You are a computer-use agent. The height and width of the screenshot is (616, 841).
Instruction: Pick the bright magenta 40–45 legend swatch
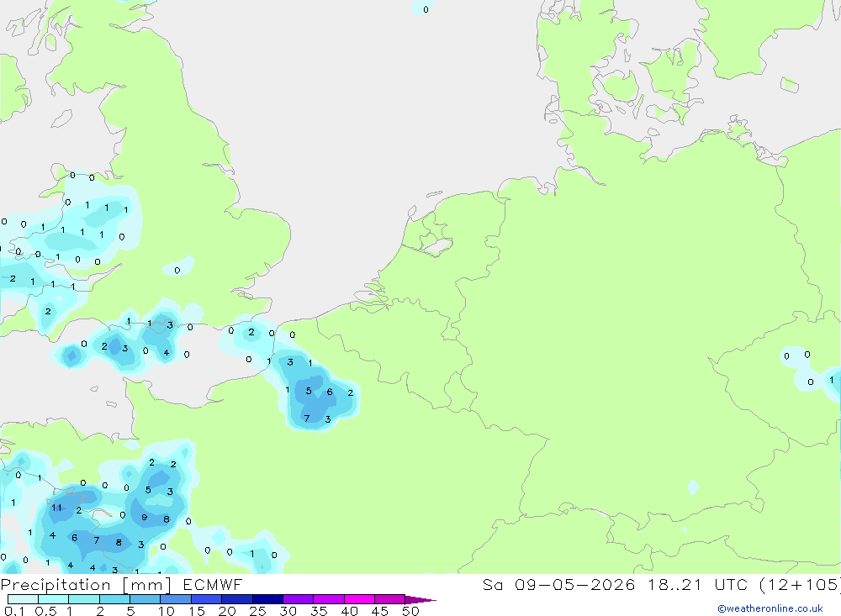tap(359, 599)
